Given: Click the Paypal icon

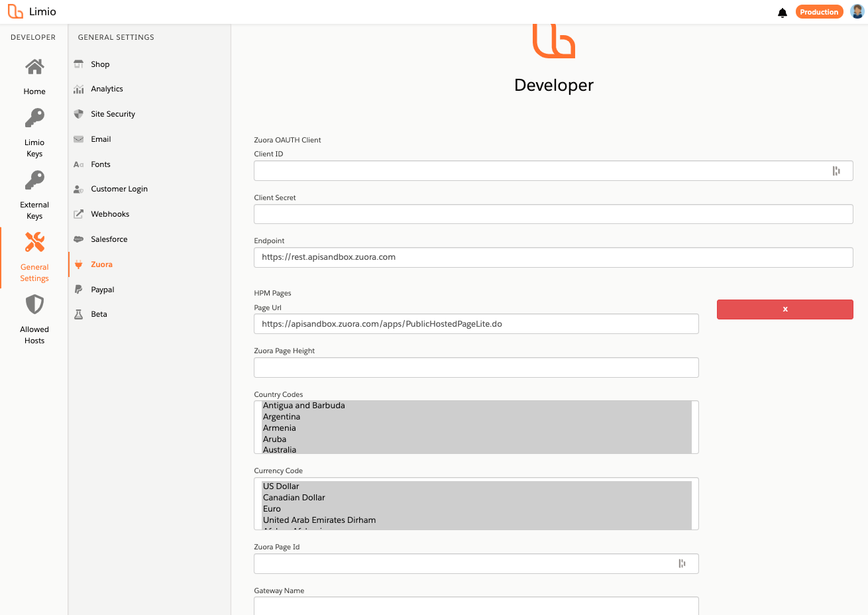Looking at the screenshot, I should click(x=78, y=290).
